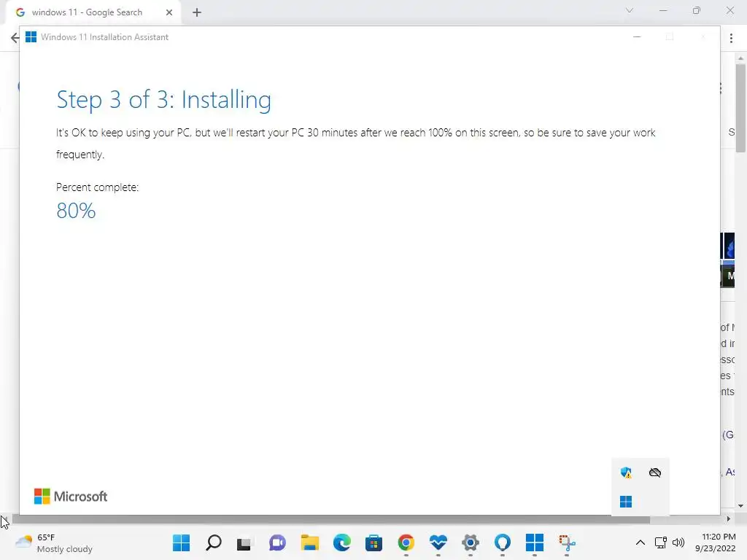Click the horizontal scrollbar right arrow
Screen dimensions: 747x560
(728, 519)
